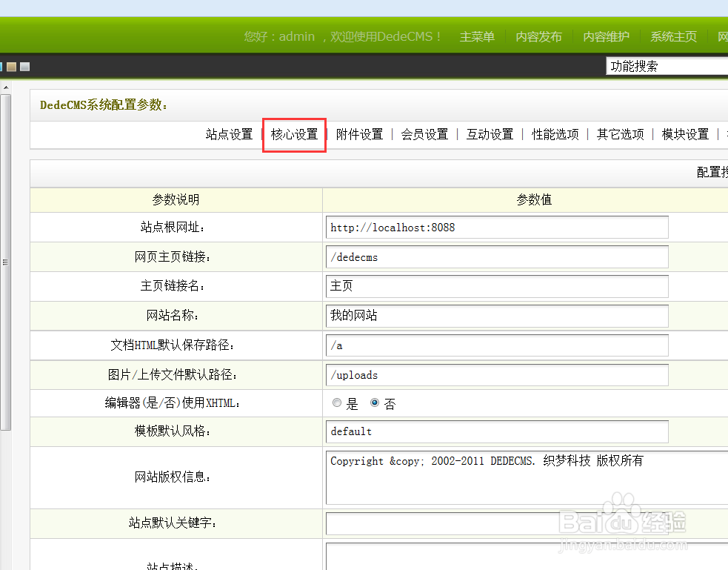Click the 网站名称： label
Screen dimensions: 728x570
point(173,316)
